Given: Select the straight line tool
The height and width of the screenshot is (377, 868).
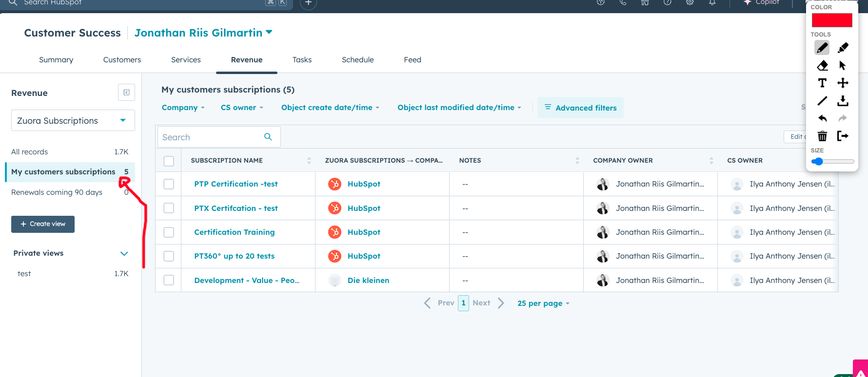Looking at the screenshot, I should [822, 101].
